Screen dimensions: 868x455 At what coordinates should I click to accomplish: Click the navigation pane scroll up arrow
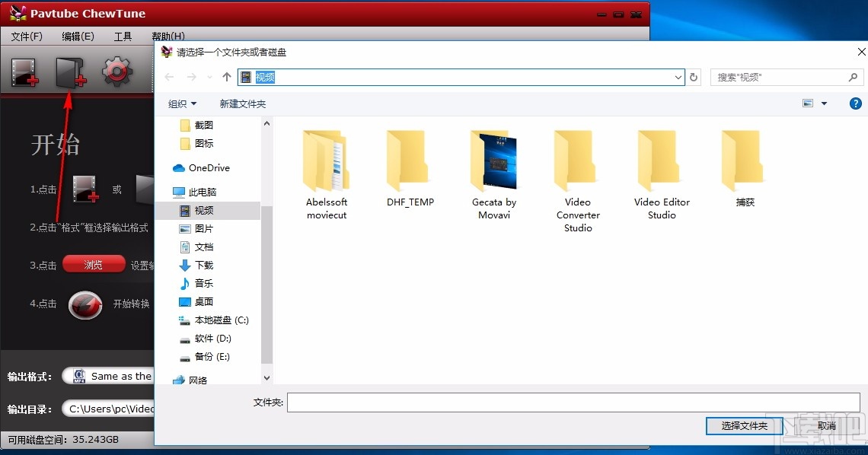[266, 124]
